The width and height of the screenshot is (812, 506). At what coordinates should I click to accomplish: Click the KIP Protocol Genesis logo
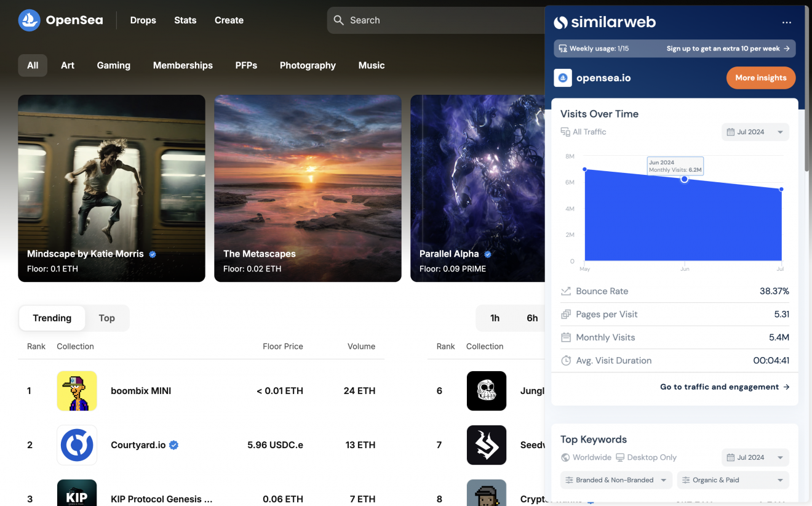pyautogui.click(x=77, y=494)
